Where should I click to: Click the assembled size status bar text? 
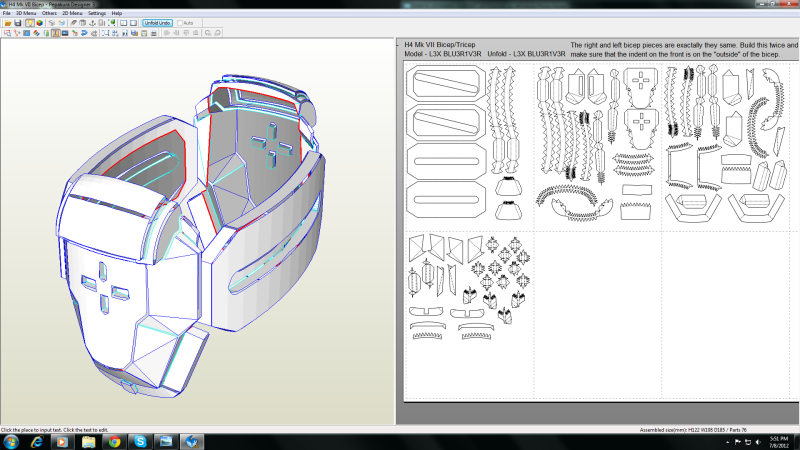693,430
